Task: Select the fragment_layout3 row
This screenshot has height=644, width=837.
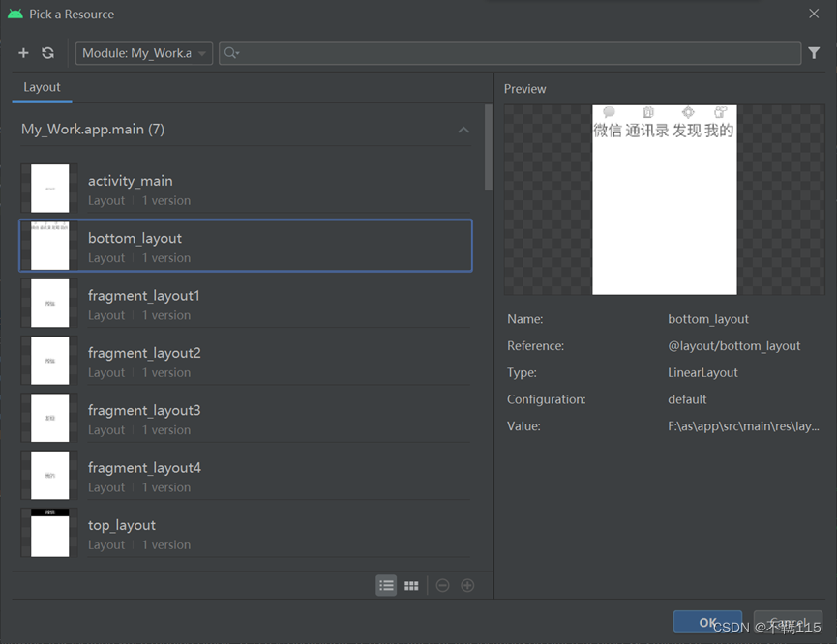Action: (246, 418)
